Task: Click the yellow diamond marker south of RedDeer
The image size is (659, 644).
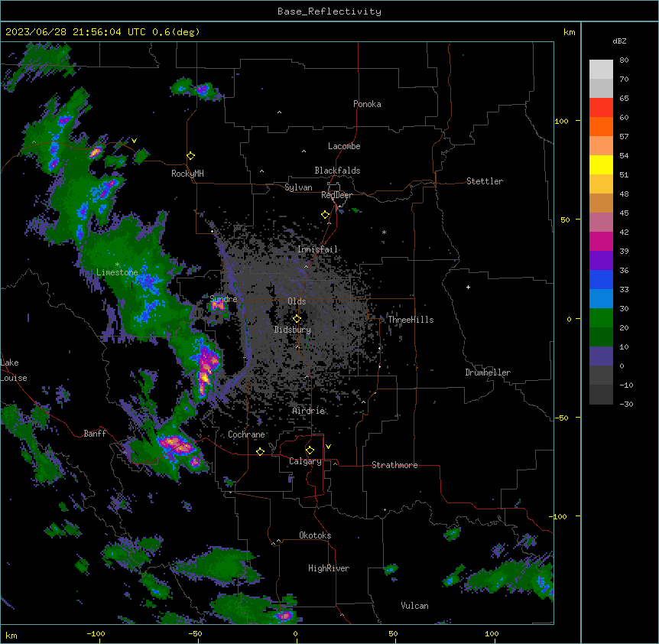Action: (326, 215)
